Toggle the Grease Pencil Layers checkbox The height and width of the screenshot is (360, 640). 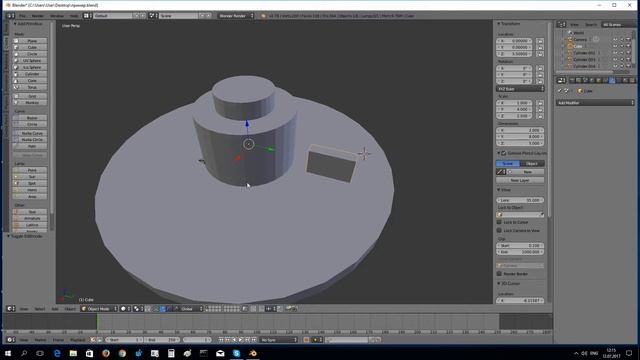click(x=503, y=153)
